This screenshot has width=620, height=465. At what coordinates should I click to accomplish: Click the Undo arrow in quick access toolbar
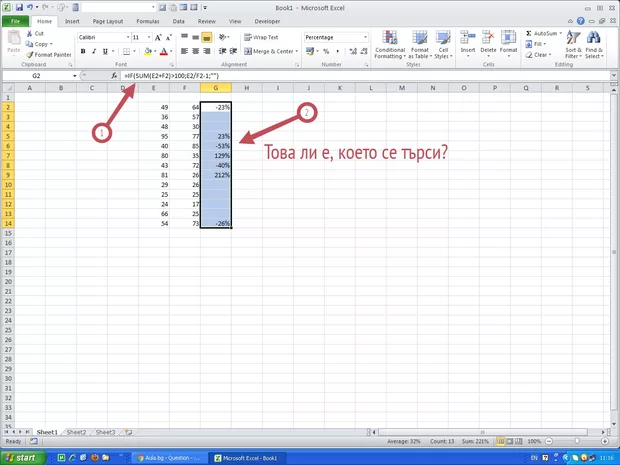click(30, 8)
